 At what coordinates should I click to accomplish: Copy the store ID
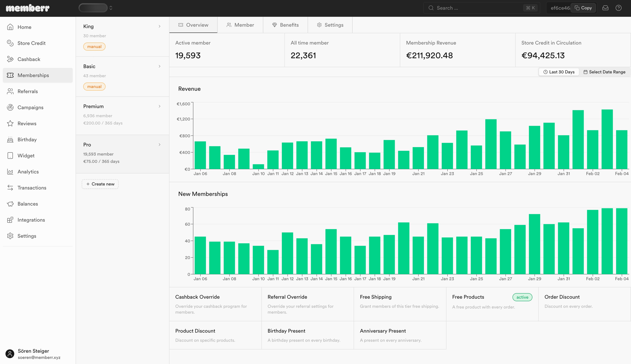pos(583,8)
